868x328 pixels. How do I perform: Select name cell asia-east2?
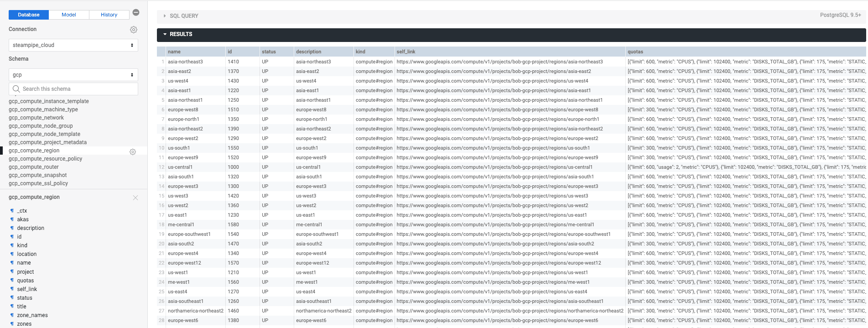click(x=195, y=71)
